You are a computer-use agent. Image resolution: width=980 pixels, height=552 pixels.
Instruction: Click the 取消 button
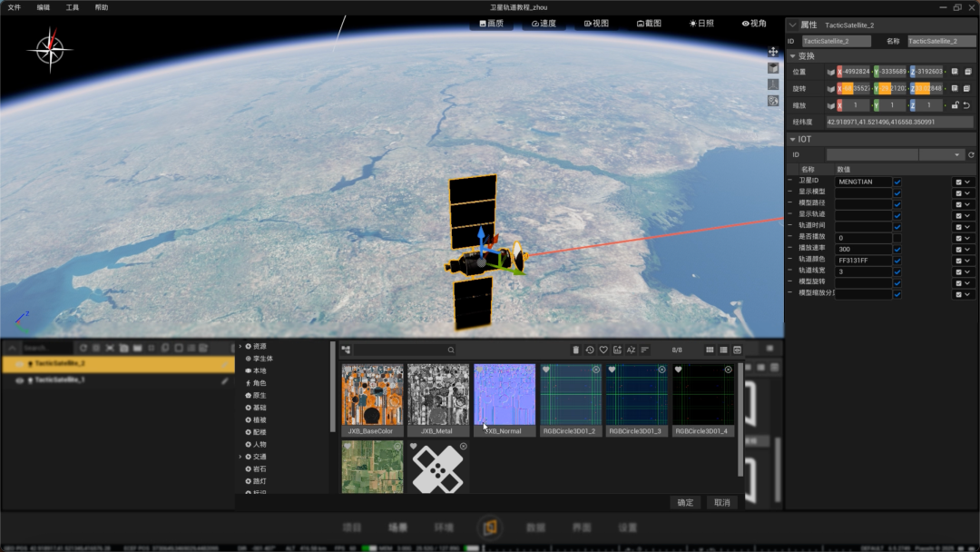point(722,503)
